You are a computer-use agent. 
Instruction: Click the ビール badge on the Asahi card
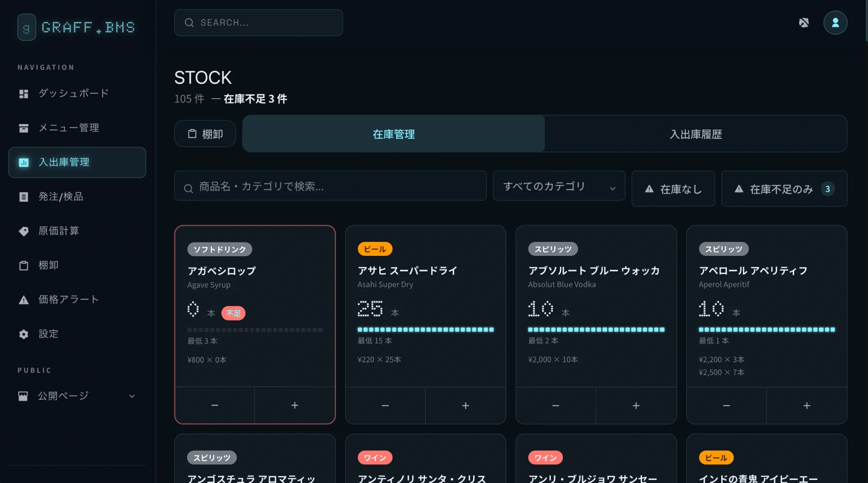click(x=375, y=249)
